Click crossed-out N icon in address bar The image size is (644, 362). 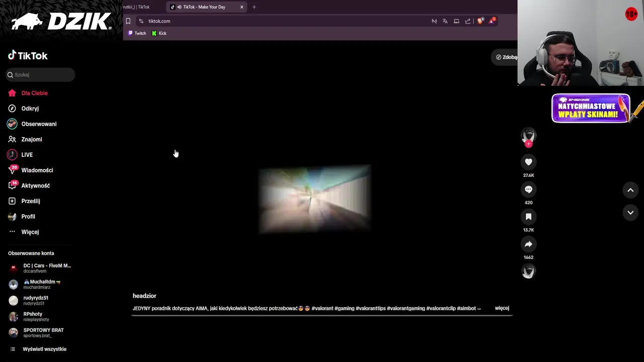coord(434,21)
